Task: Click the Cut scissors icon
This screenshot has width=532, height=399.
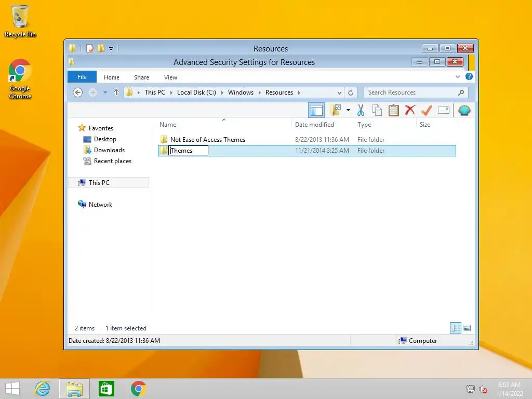Action: [361, 110]
